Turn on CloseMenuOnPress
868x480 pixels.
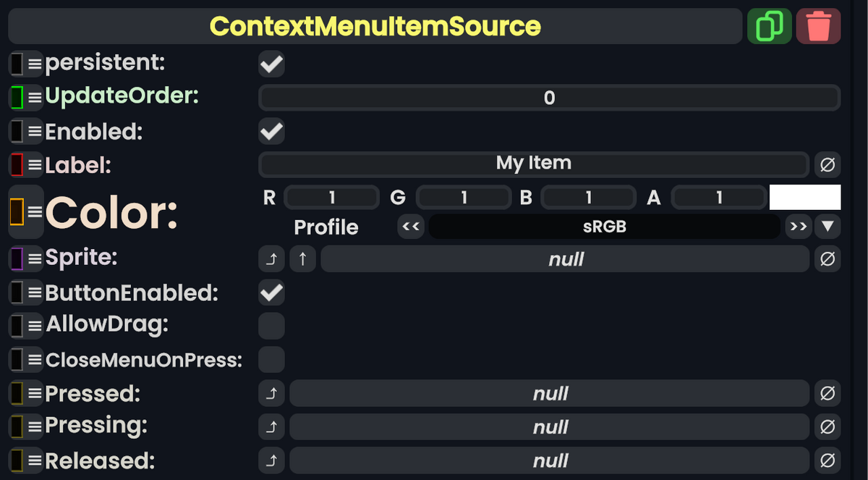click(x=271, y=359)
